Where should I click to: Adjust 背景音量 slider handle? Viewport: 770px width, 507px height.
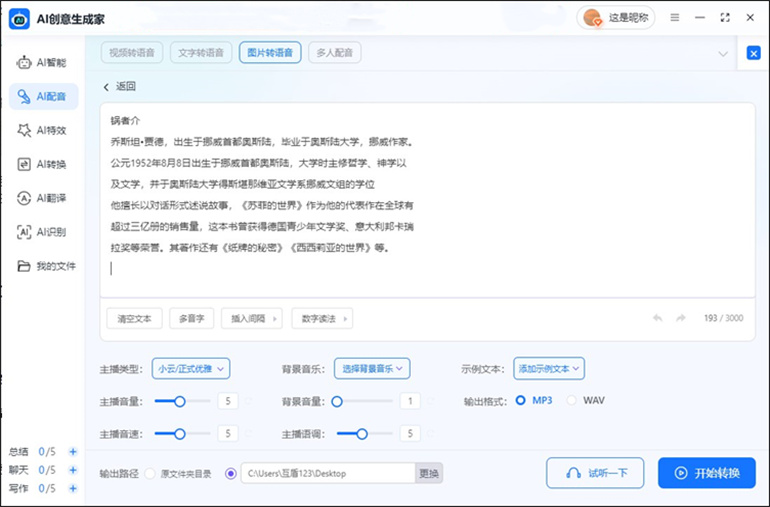point(337,401)
